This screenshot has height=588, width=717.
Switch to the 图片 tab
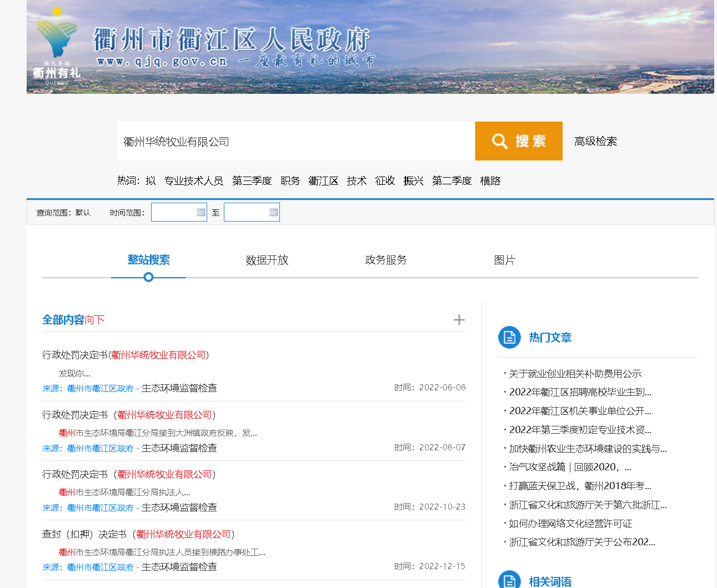[x=504, y=260]
